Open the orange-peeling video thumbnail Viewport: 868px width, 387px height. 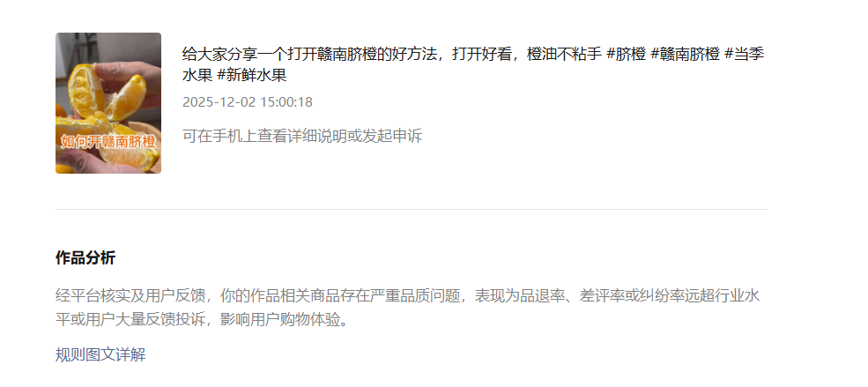[x=108, y=103]
